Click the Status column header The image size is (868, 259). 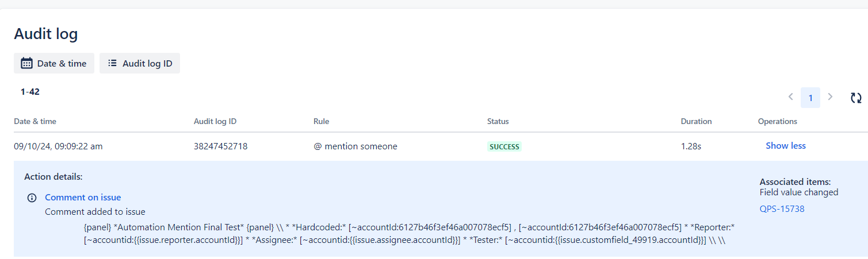pyautogui.click(x=498, y=122)
